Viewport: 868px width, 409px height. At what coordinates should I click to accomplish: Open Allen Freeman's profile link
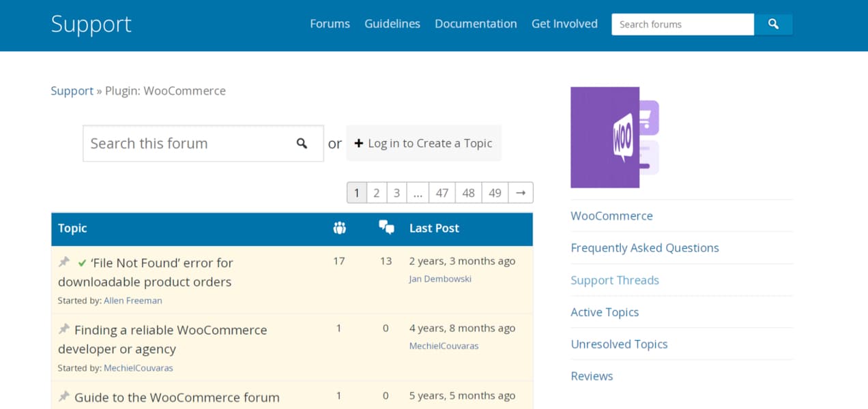click(133, 300)
